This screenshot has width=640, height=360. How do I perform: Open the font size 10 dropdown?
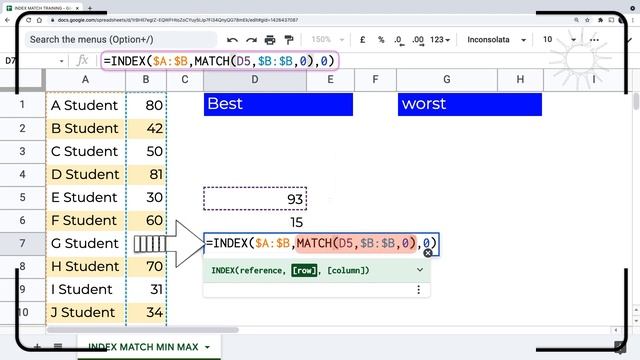click(x=559, y=40)
